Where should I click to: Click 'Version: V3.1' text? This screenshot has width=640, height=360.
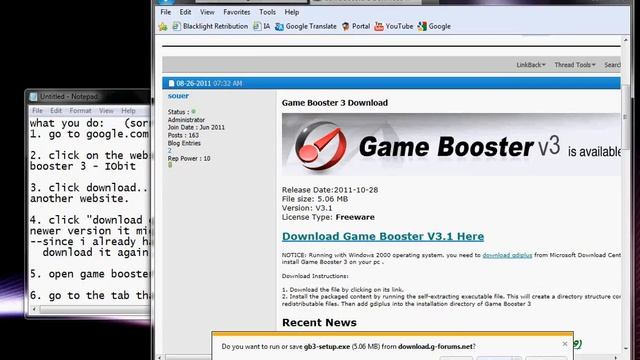[x=307, y=208]
